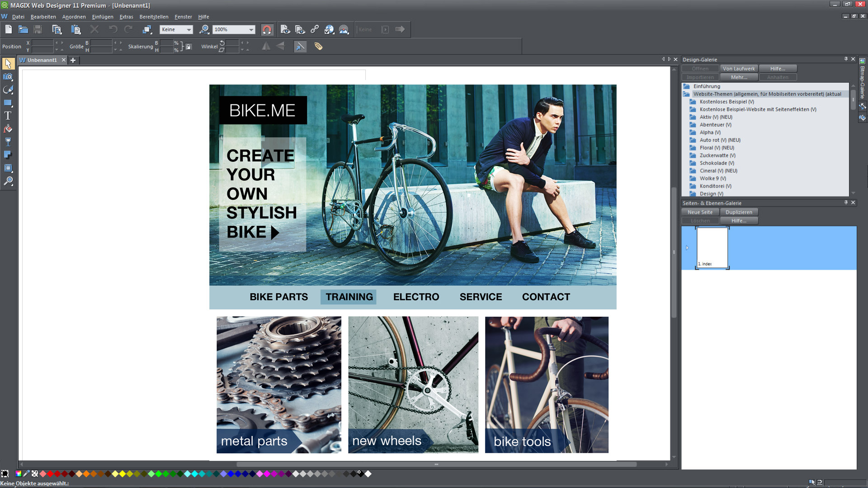This screenshot has width=868, height=488.
Task: Click the hyperlink icon in the toolbar
Action: pos(315,29)
